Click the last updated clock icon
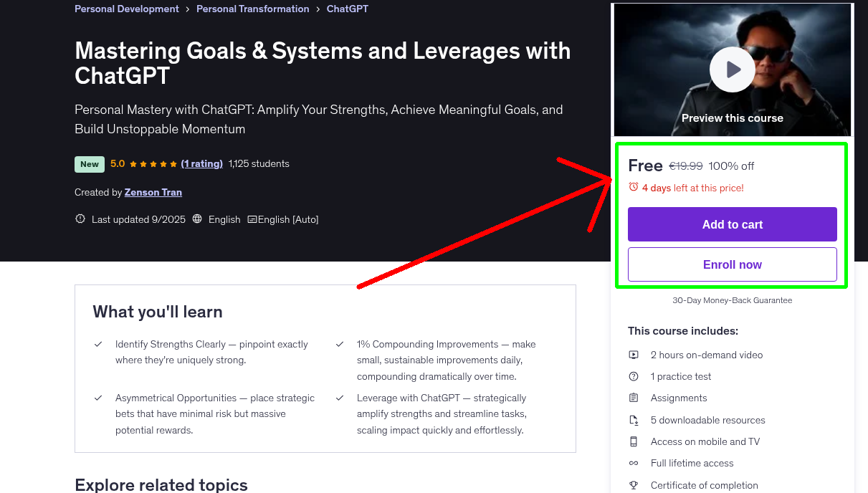 click(x=80, y=219)
